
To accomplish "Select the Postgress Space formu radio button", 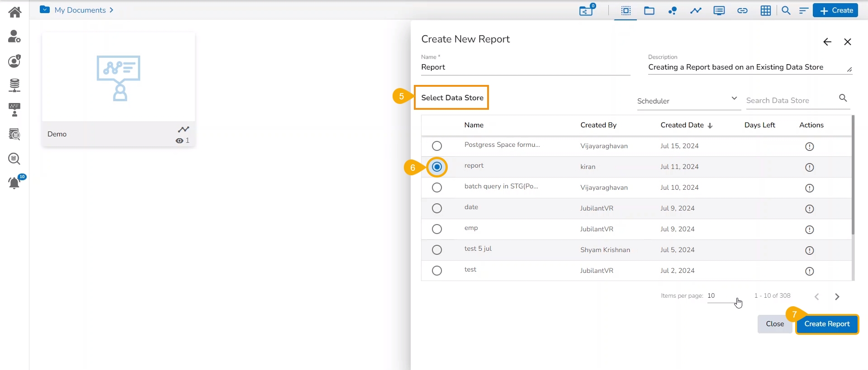I will pos(436,146).
